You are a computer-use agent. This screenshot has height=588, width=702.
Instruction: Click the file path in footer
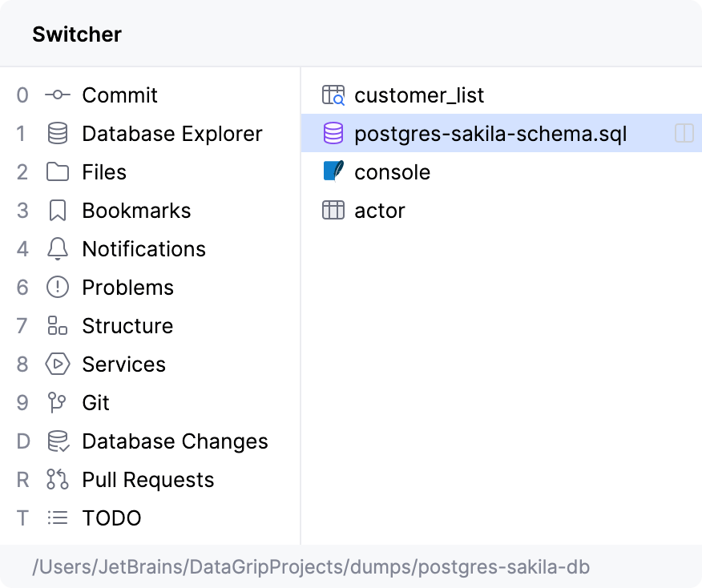point(311,567)
